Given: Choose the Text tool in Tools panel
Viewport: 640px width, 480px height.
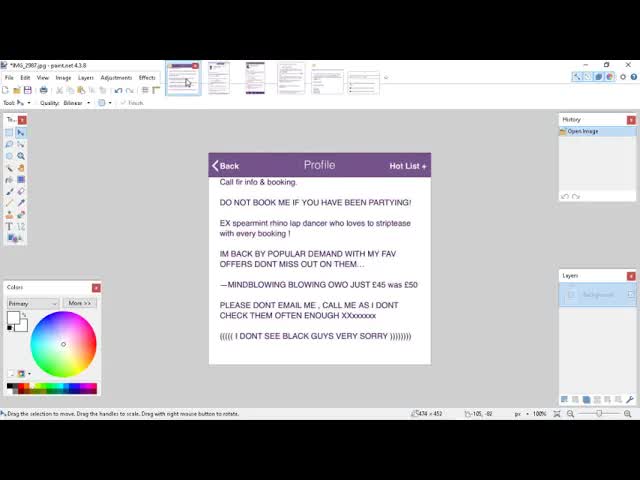Looking at the screenshot, I should (x=9, y=227).
